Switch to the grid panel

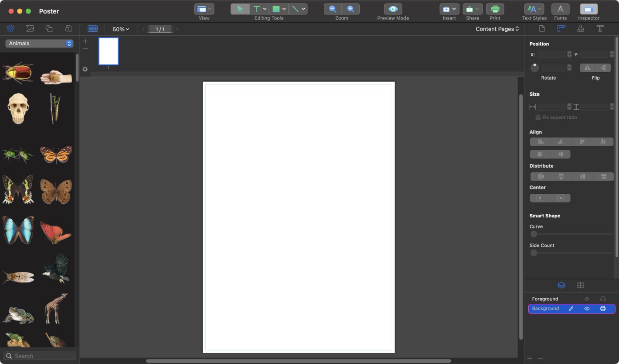tap(581, 285)
